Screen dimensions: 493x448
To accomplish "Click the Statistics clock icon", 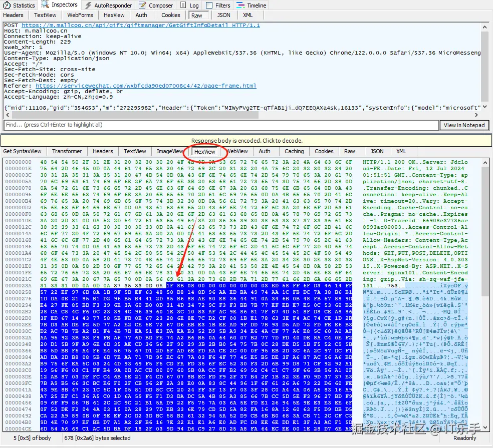I will 7,6.
